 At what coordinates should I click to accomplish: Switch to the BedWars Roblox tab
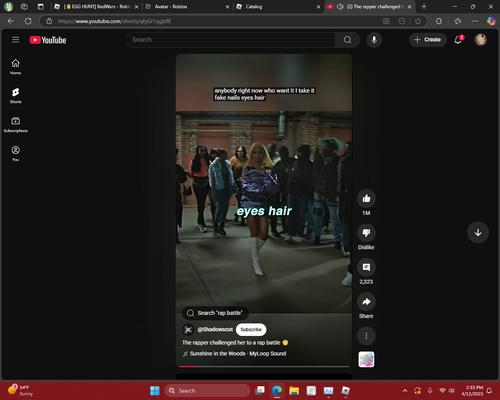click(97, 7)
